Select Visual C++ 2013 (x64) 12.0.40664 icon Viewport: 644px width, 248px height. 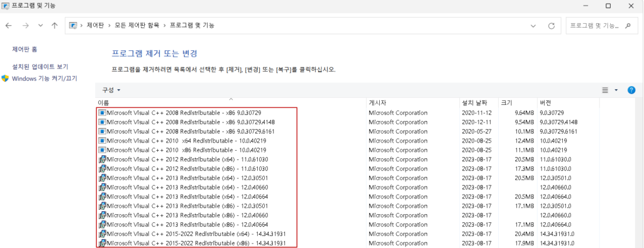[x=103, y=197]
